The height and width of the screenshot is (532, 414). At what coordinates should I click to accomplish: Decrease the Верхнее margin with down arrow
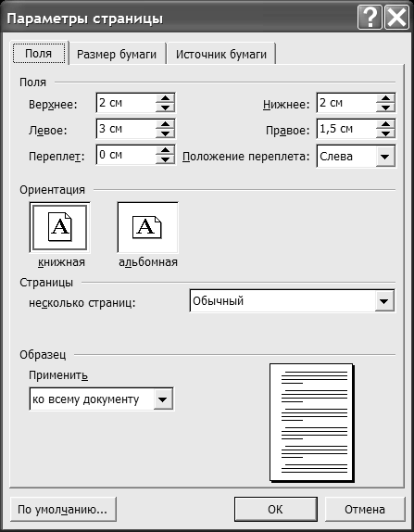point(165,108)
